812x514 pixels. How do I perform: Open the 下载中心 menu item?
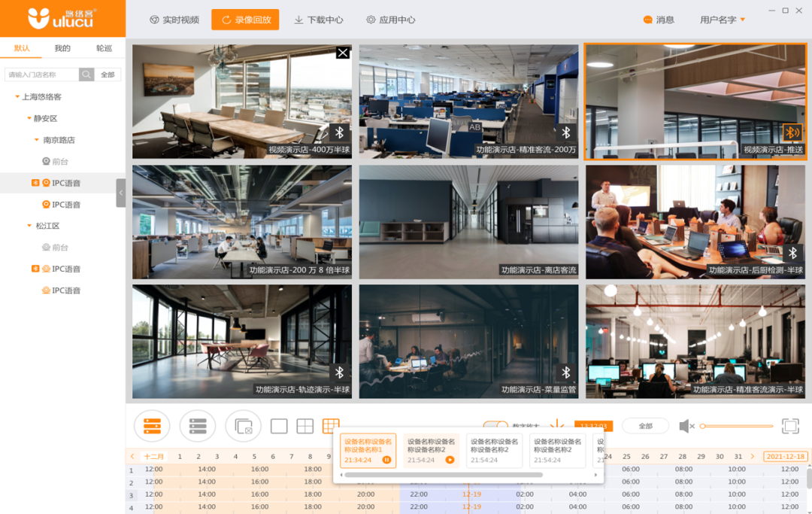pos(318,21)
